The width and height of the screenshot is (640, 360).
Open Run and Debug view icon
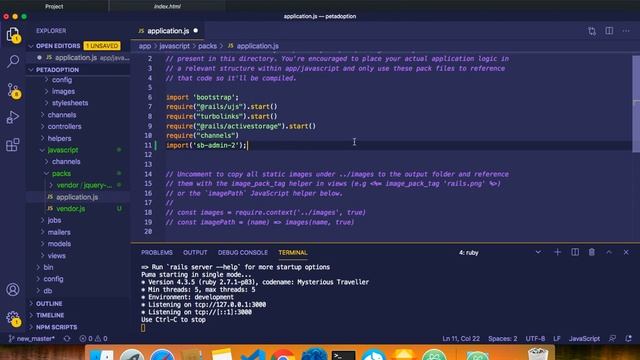pos(13,118)
